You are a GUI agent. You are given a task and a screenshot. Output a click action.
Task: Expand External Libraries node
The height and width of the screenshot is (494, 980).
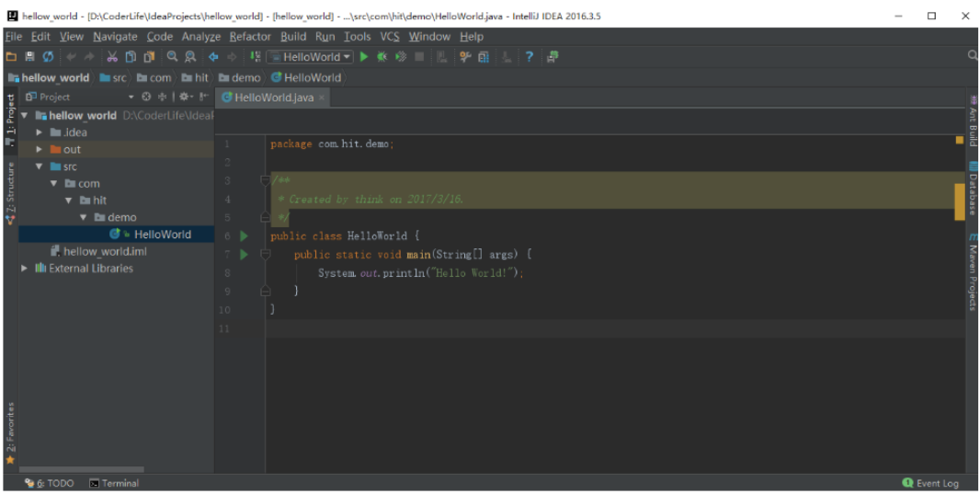click(25, 269)
